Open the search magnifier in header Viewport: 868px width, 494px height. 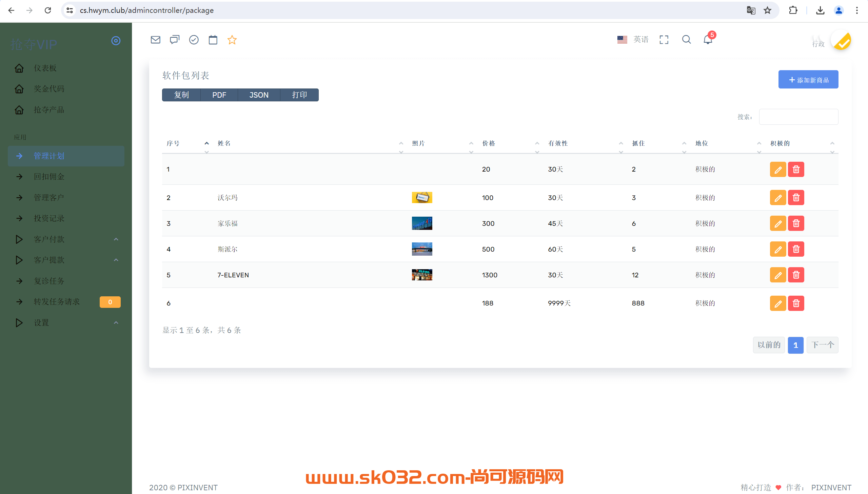click(686, 40)
